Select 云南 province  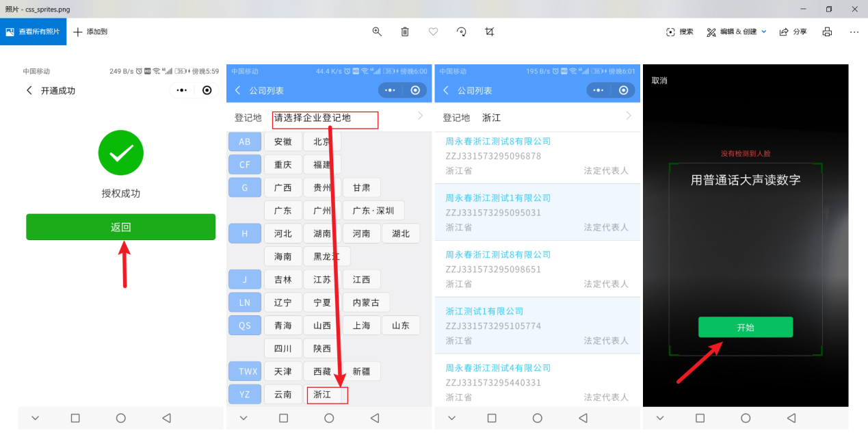[x=283, y=395]
